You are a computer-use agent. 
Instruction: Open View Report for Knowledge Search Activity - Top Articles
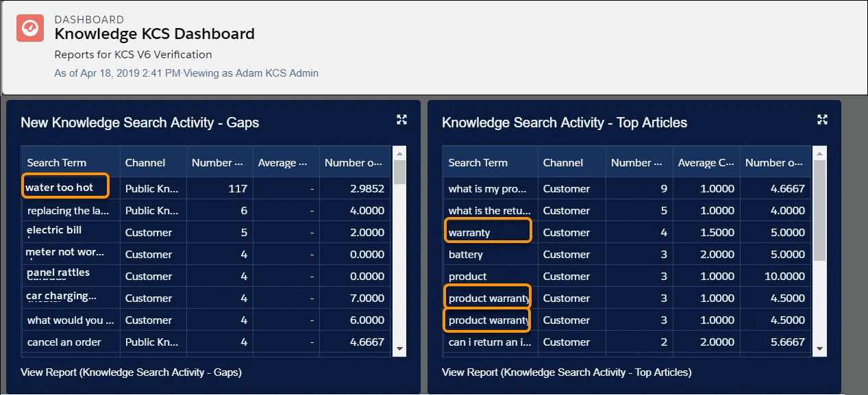pyautogui.click(x=566, y=372)
